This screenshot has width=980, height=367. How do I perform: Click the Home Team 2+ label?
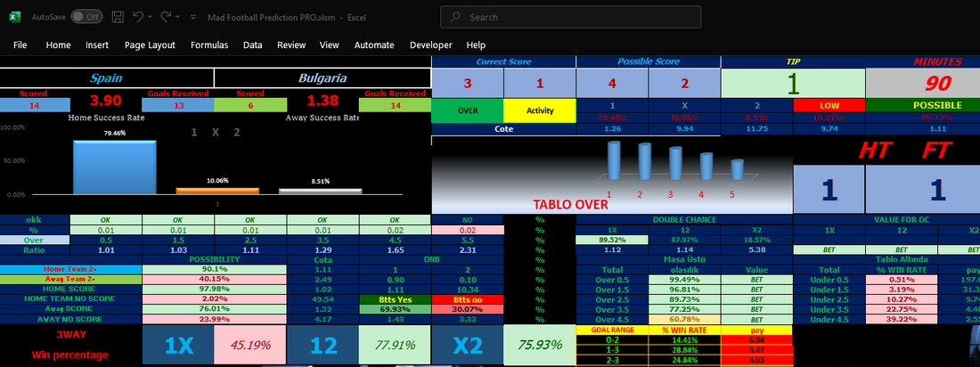coord(70,270)
